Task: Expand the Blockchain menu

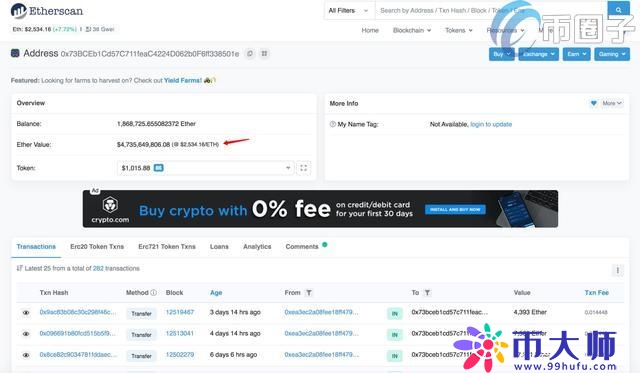Action: pyautogui.click(x=412, y=30)
